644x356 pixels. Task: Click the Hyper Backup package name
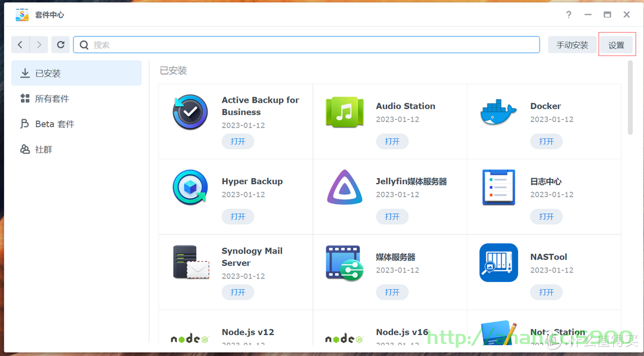tap(252, 181)
